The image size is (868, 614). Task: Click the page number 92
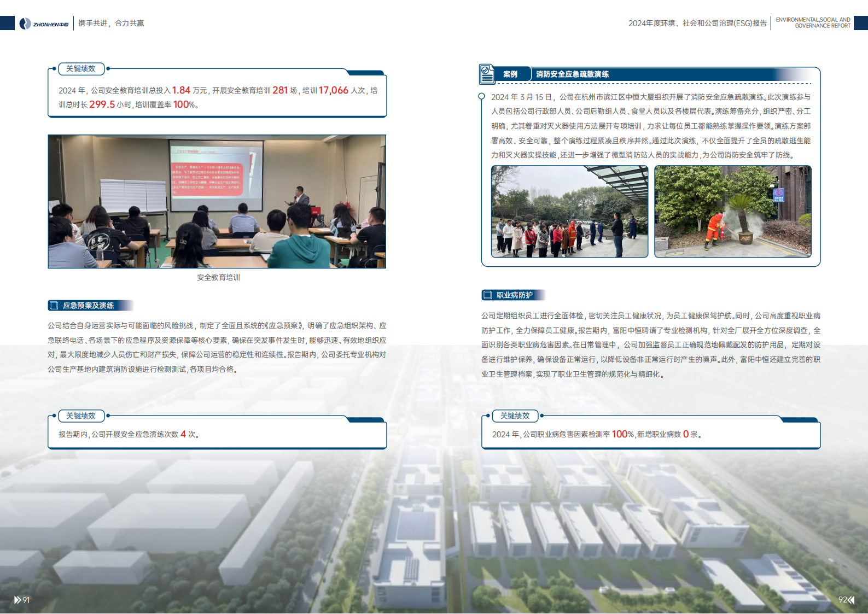point(842,600)
